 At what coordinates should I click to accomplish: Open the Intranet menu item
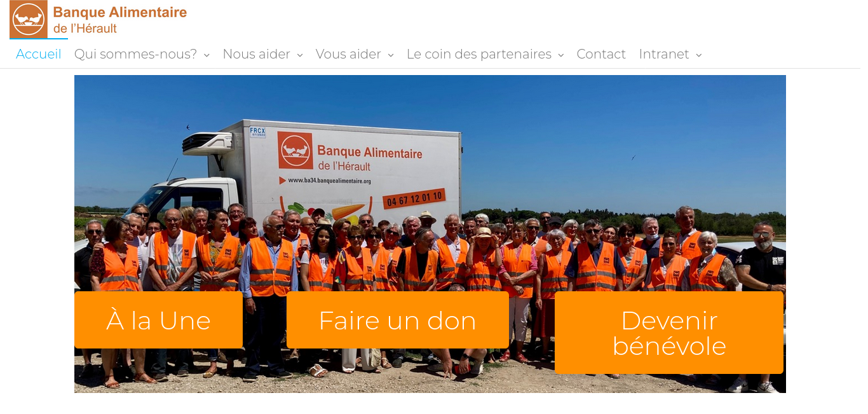tap(664, 54)
